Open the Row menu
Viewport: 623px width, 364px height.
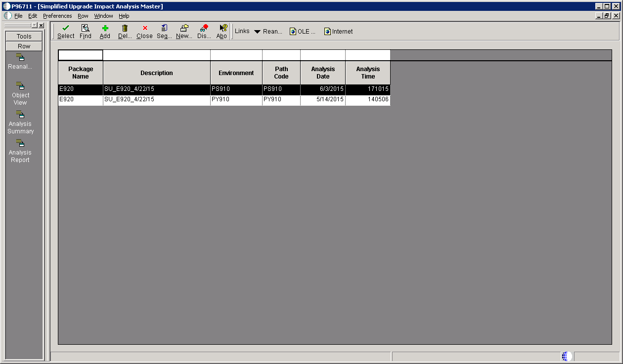(x=83, y=16)
